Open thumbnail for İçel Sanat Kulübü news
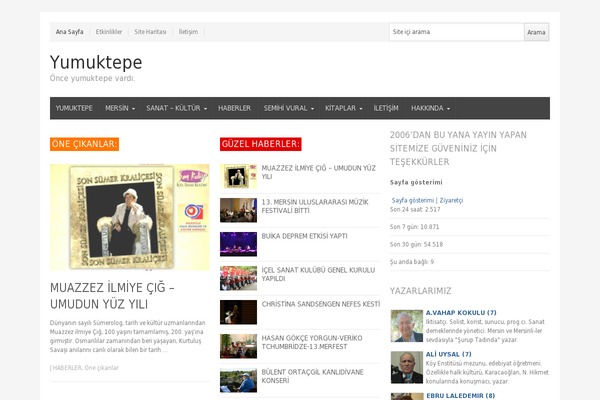Image resolution: width=600 pixels, height=400 pixels. (238, 278)
